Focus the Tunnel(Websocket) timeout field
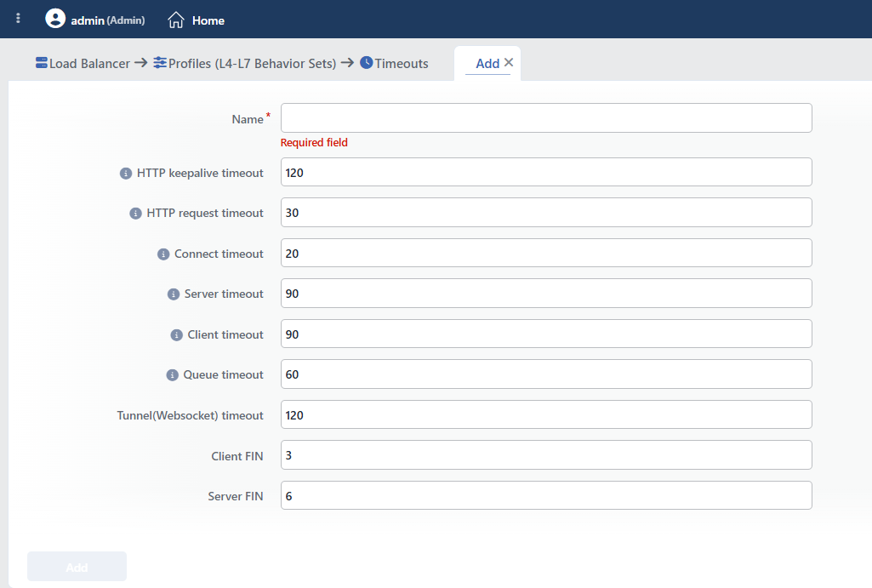 point(546,414)
